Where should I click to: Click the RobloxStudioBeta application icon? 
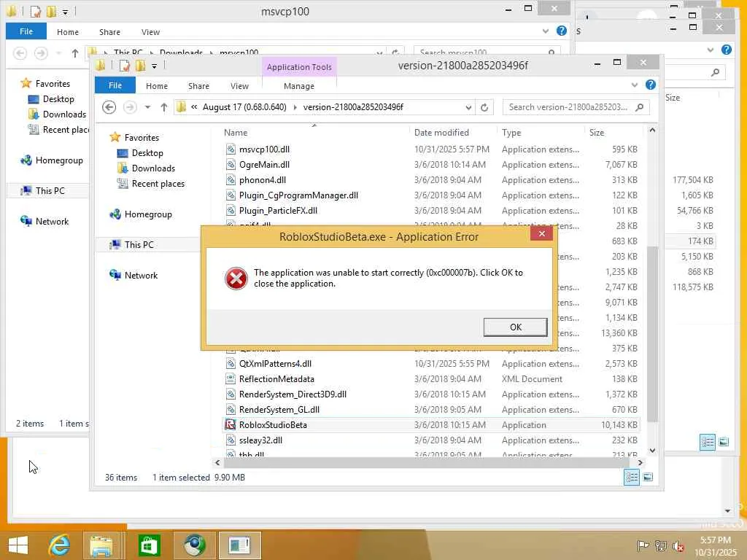point(231,425)
